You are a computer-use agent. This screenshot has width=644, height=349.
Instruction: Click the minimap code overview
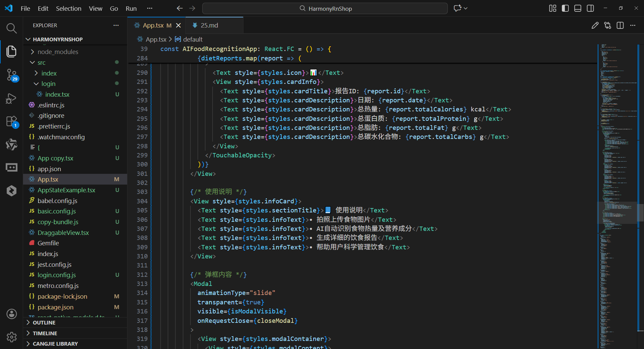click(x=617, y=196)
